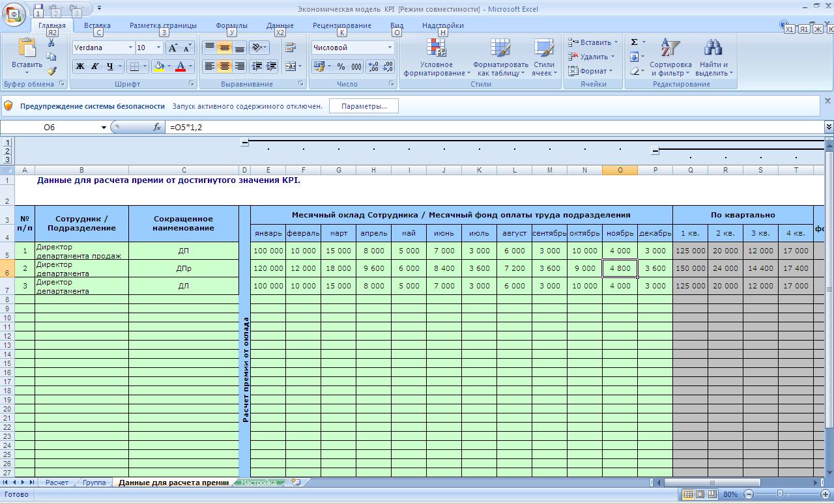834x504 pixels.
Task: Toggle Wrap Text in alignment group
Action: point(291,48)
